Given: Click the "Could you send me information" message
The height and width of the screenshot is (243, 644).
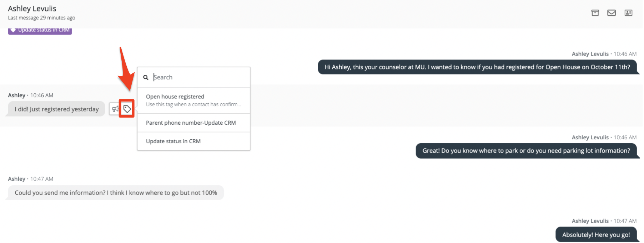Looking at the screenshot, I should (116, 193).
